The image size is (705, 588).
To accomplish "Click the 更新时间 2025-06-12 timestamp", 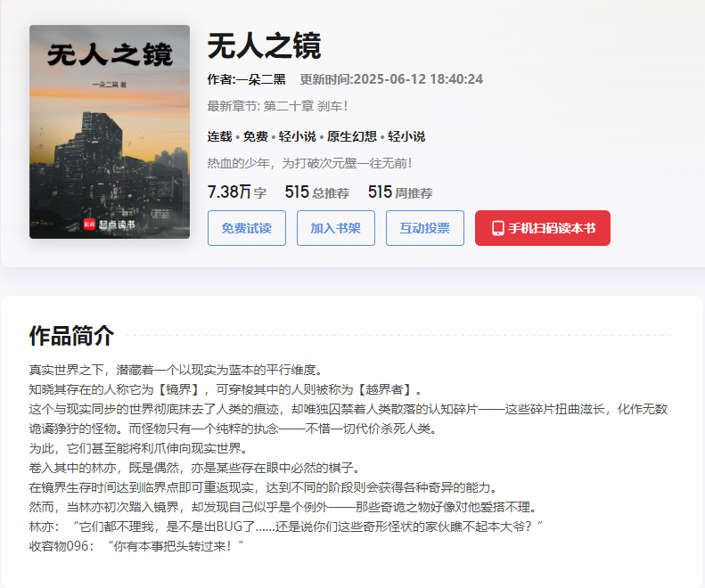I will click(x=391, y=79).
